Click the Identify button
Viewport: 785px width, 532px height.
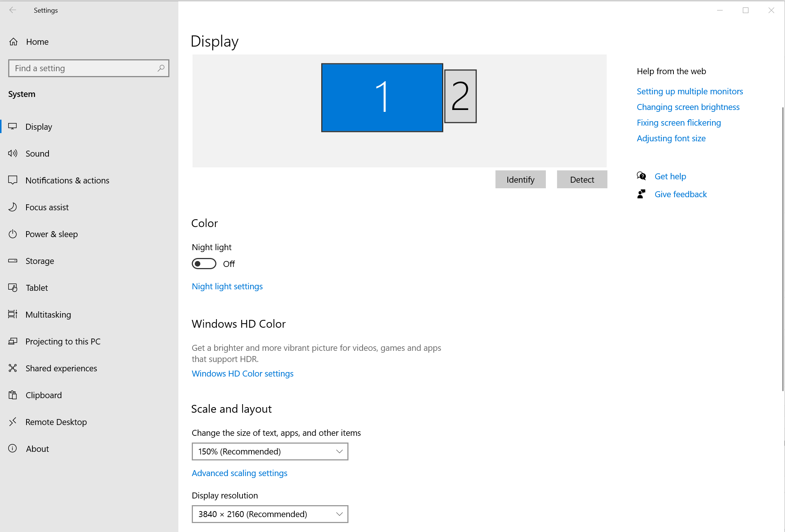click(x=520, y=179)
